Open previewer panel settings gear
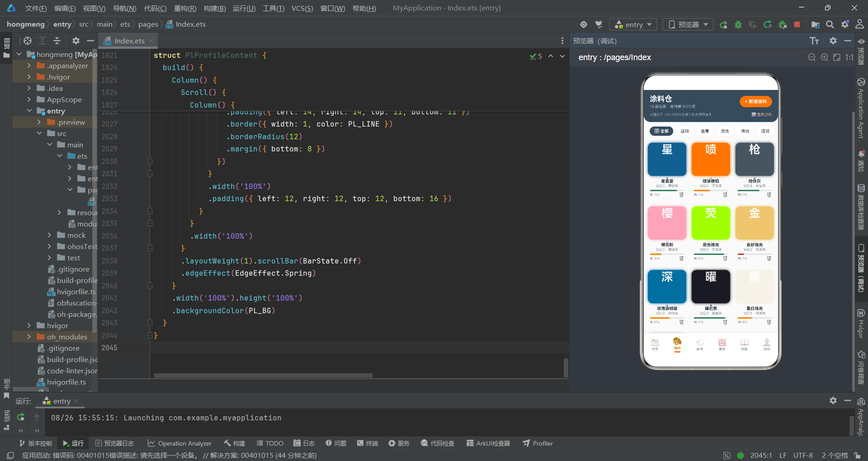This screenshot has width=868, height=461. coord(833,41)
